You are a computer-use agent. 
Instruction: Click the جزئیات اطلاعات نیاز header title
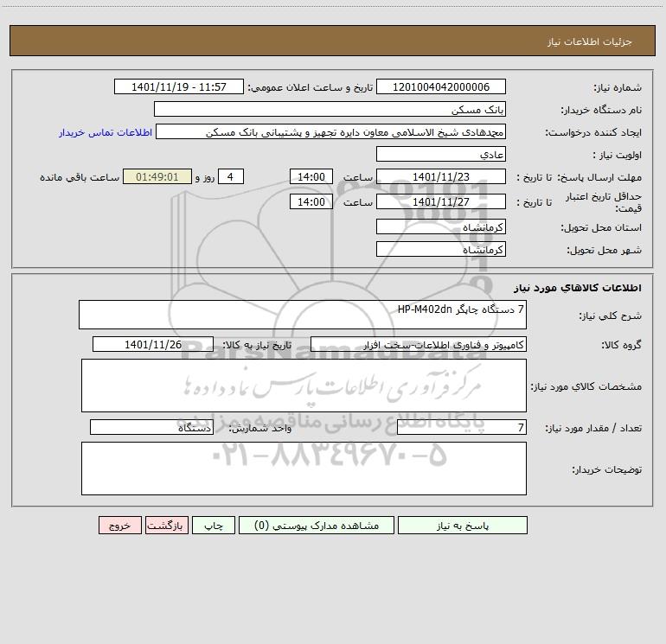click(590, 41)
